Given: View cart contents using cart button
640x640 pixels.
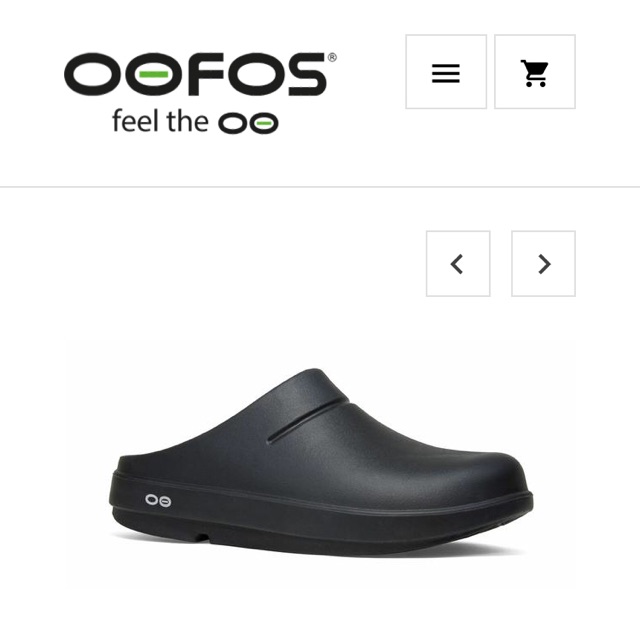Looking at the screenshot, I should tap(535, 72).
